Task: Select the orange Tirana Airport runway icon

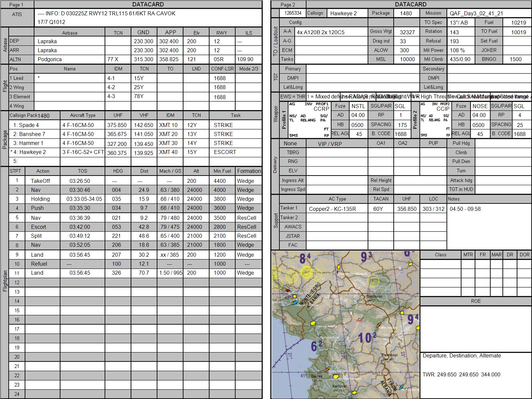Action: pos(328,369)
